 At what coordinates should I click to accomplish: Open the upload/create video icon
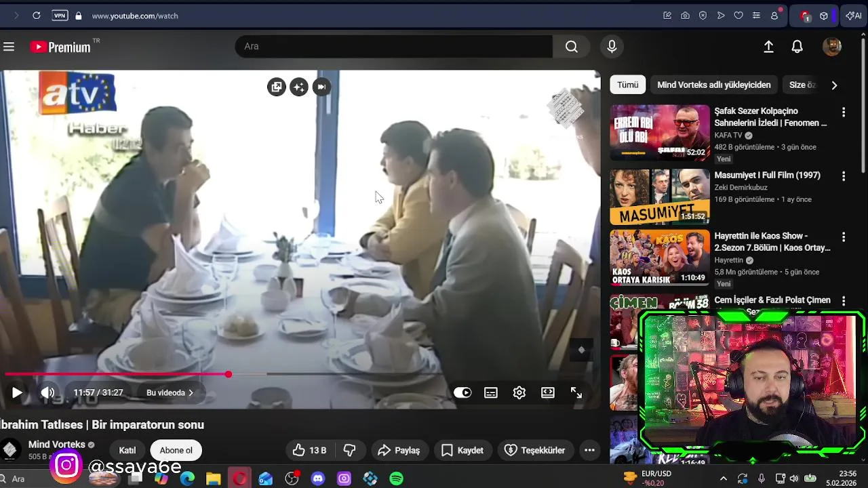point(768,46)
